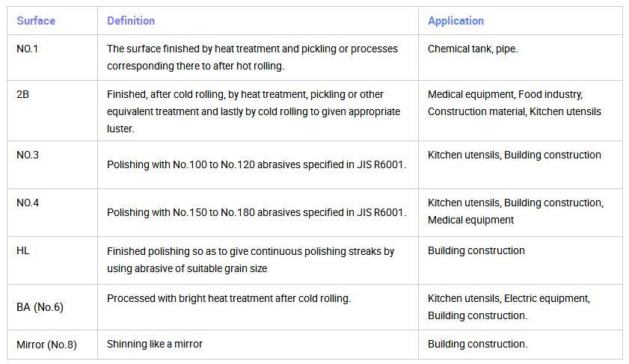Image resolution: width=629 pixels, height=364 pixels.
Task: Click the 'Chemical tank, pipe.' application cell
Action: click(521, 58)
